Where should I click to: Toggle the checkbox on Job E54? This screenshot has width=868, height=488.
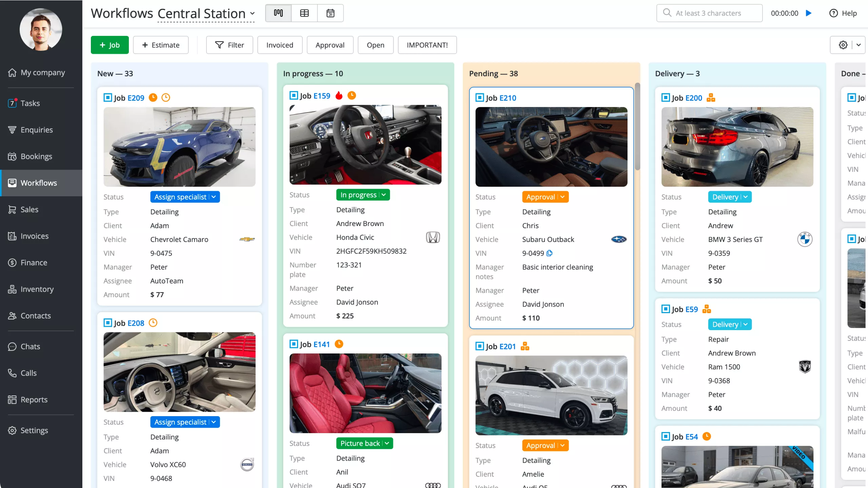pyautogui.click(x=666, y=436)
